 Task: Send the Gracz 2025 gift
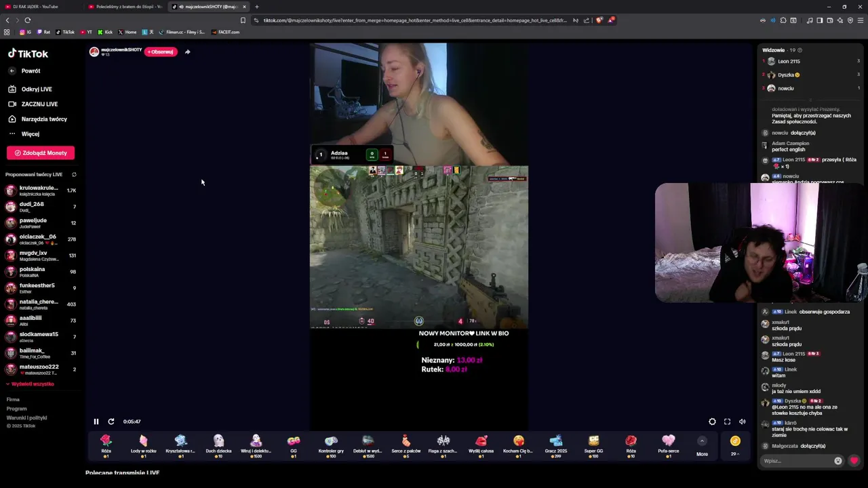(x=556, y=446)
